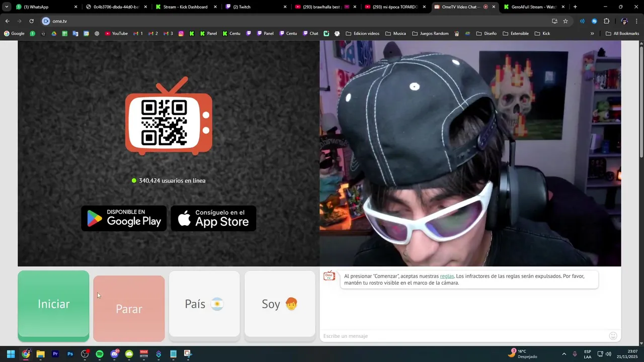Switch to the mi época YouTube tab

pyautogui.click(x=395, y=7)
